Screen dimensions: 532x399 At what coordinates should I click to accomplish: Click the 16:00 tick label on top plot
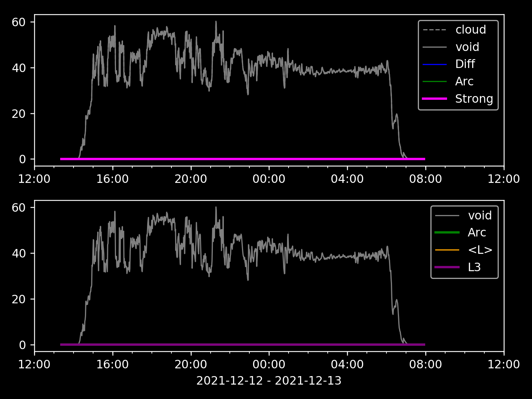click(x=112, y=179)
